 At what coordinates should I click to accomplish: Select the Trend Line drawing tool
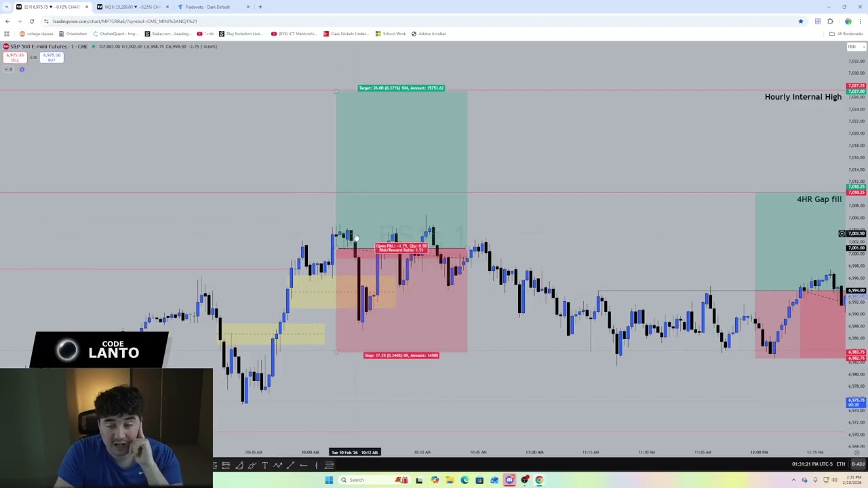tap(290, 465)
